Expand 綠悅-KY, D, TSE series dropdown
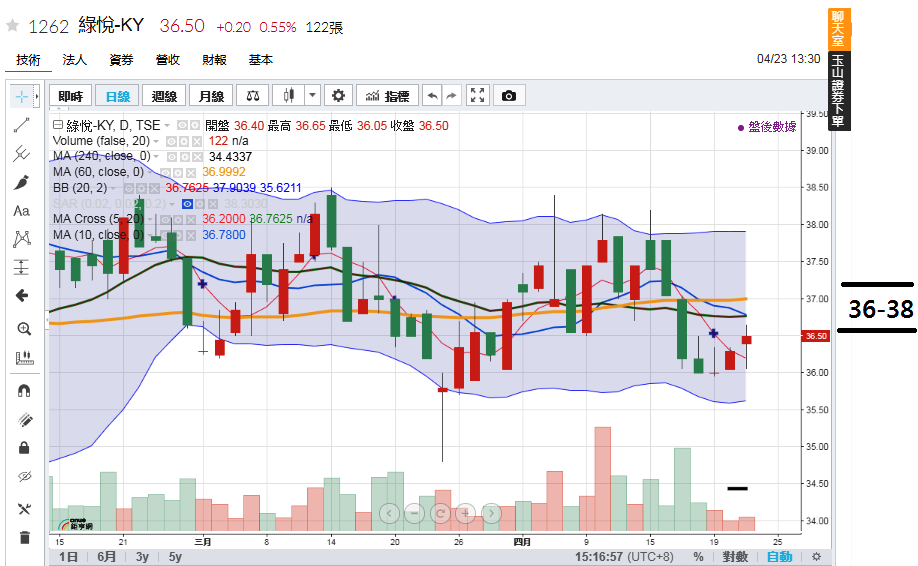The image size is (918, 566). [167, 126]
